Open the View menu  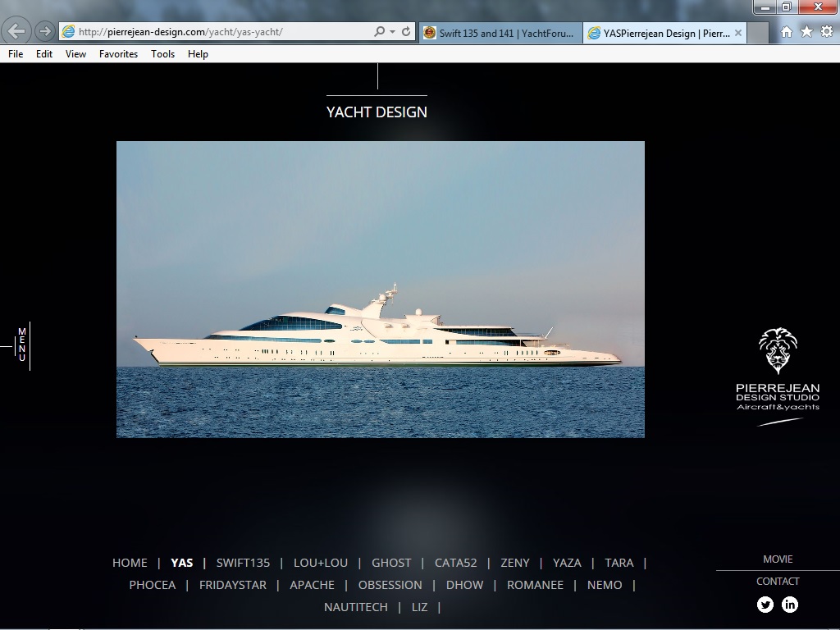pyautogui.click(x=75, y=54)
